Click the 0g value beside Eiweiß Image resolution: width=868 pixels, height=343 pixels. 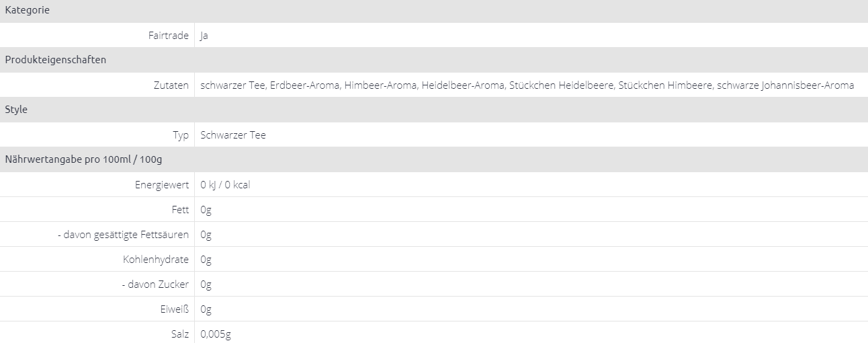coord(206,309)
